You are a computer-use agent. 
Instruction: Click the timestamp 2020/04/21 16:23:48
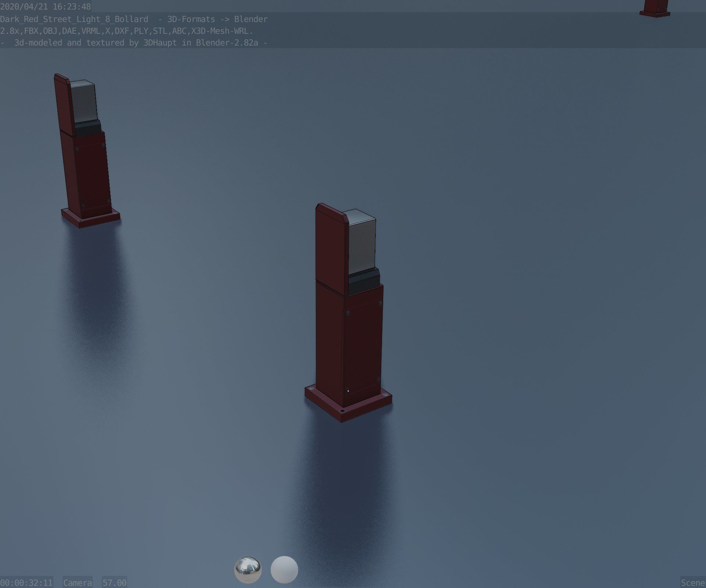coord(46,7)
